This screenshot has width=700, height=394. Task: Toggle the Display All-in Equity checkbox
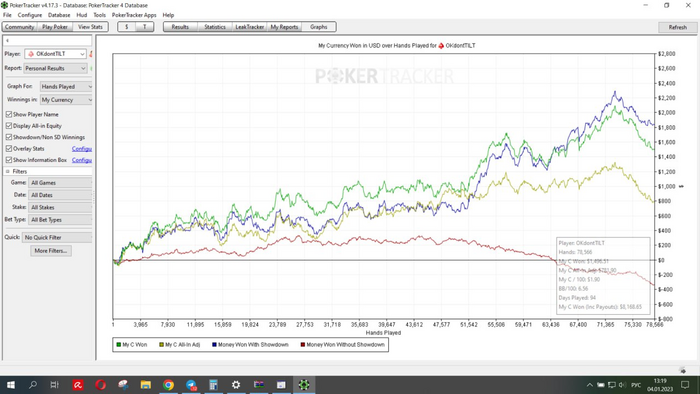pyautogui.click(x=8, y=126)
